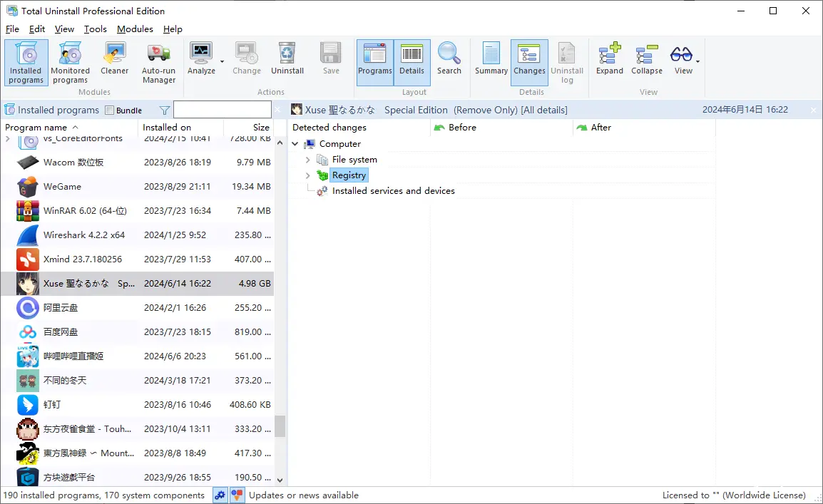Click the status bar gears icon
823x504 pixels.
coord(220,495)
